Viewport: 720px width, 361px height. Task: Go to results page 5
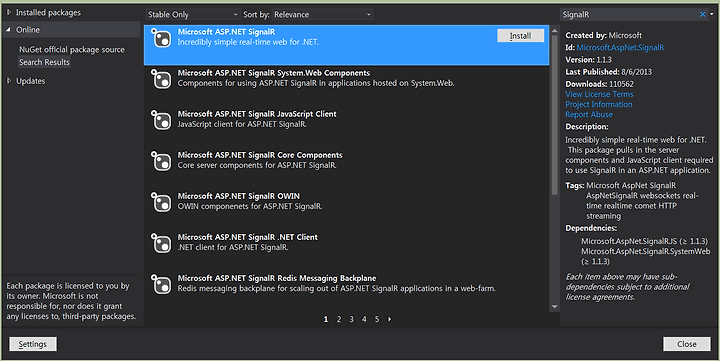(377, 319)
